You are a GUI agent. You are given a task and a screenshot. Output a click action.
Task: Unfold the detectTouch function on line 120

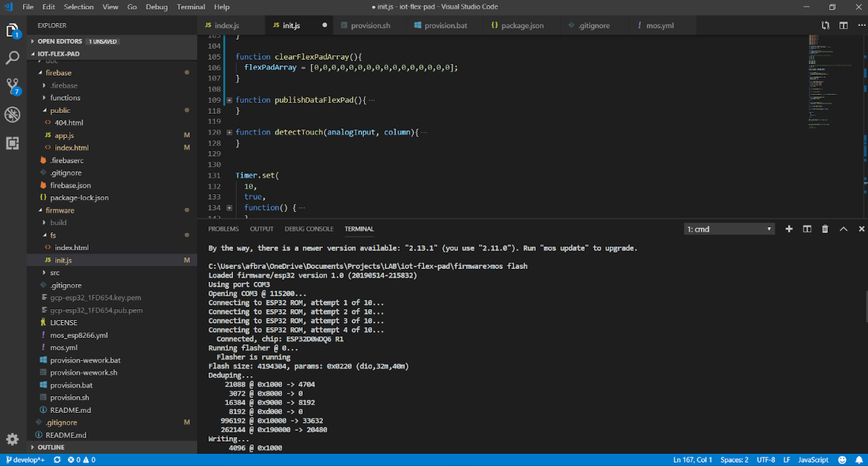229,132
